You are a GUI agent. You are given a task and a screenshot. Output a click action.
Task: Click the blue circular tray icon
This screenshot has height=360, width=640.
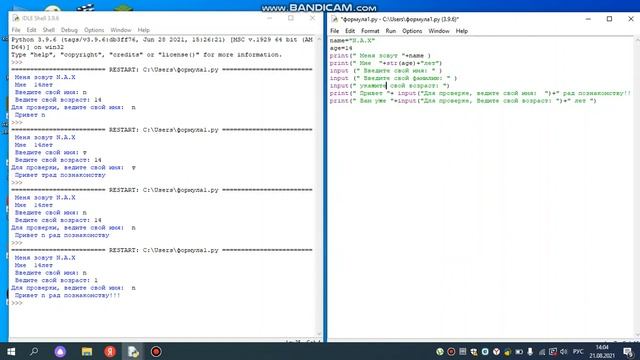[485, 351]
